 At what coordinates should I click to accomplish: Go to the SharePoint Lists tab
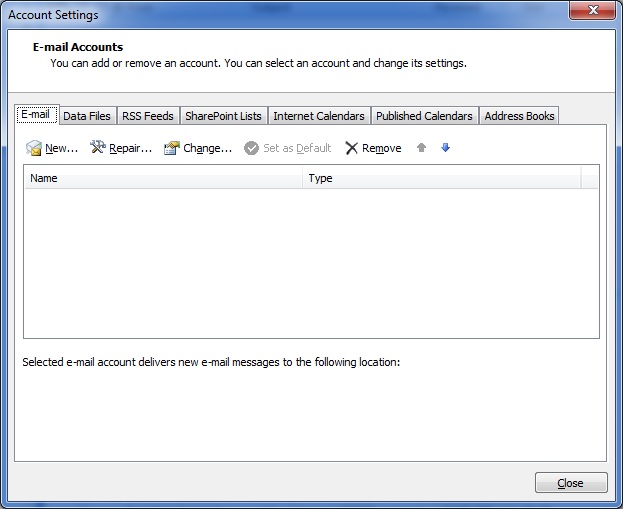(x=223, y=116)
